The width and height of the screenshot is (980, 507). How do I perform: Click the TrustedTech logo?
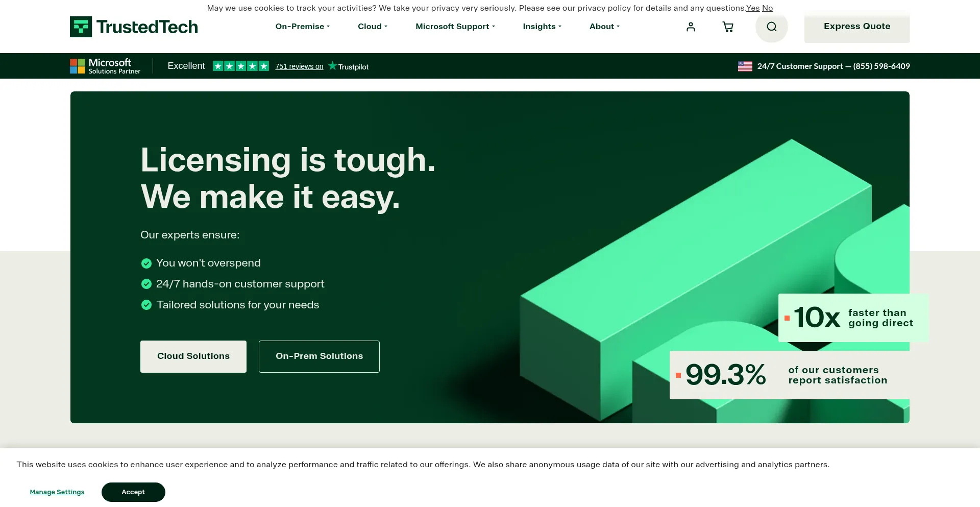coord(133,26)
